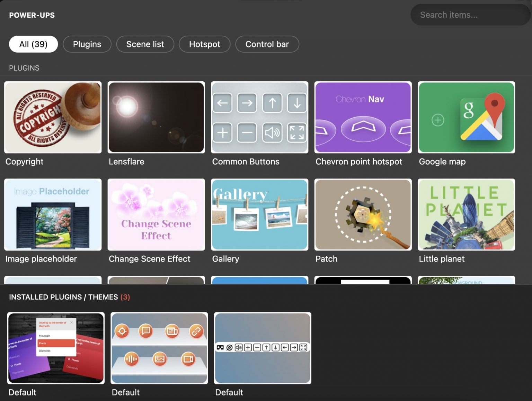Click the plus circle icon on Google map

(438, 120)
